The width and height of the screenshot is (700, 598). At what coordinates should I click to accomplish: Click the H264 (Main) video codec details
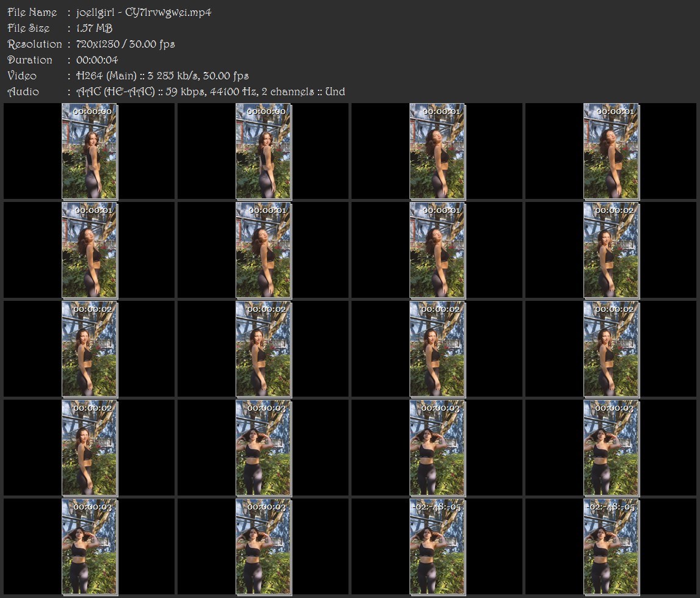pos(162,76)
